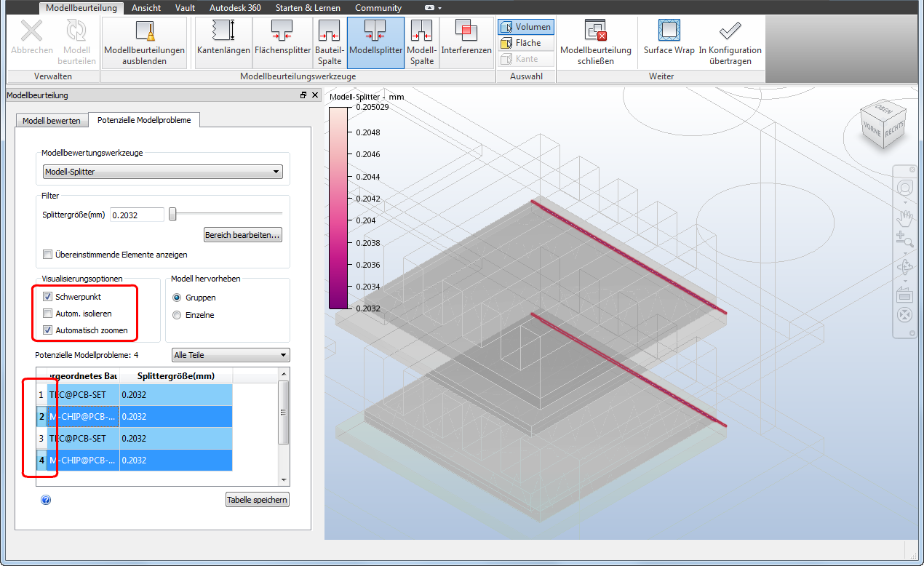
Task: Select table row 1 TEC@PCB-SET
Action: point(135,394)
